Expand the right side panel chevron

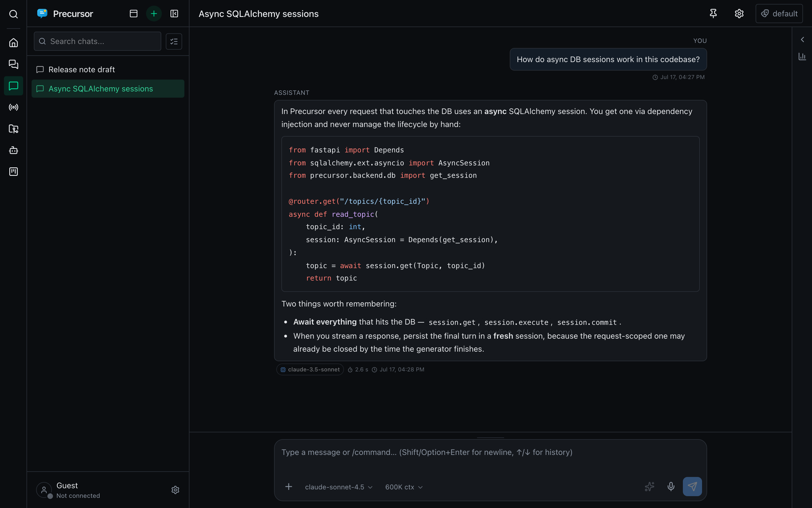click(802, 39)
